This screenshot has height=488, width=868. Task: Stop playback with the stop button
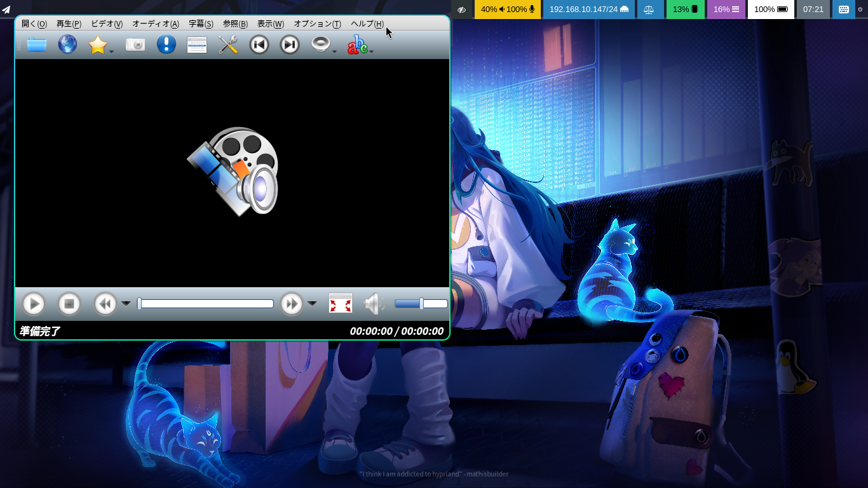69,304
